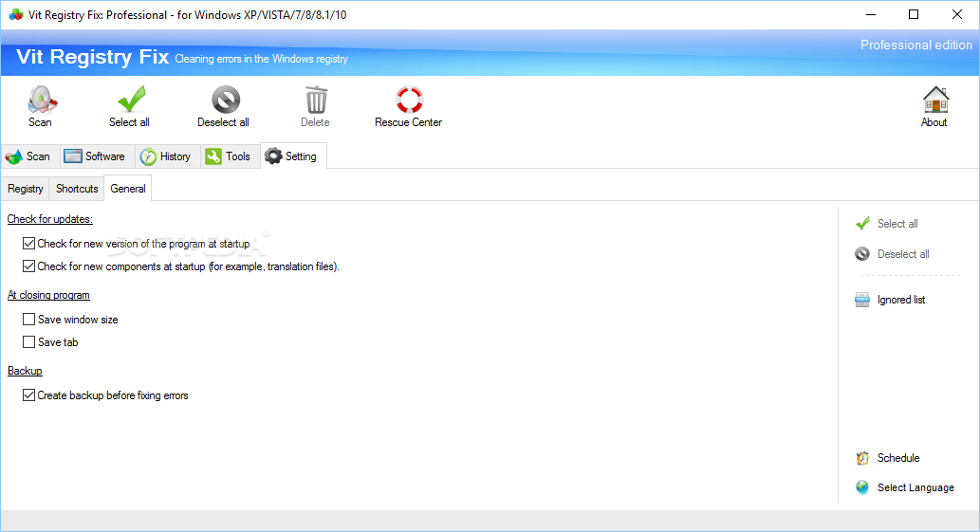Toggle check for new components at startup
The height and width of the screenshot is (532, 980).
(181, 266)
